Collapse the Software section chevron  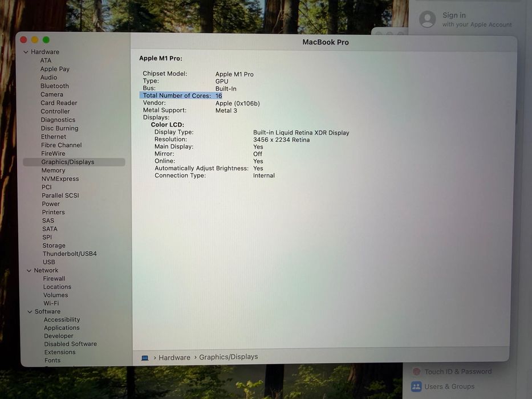pos(30,311)
